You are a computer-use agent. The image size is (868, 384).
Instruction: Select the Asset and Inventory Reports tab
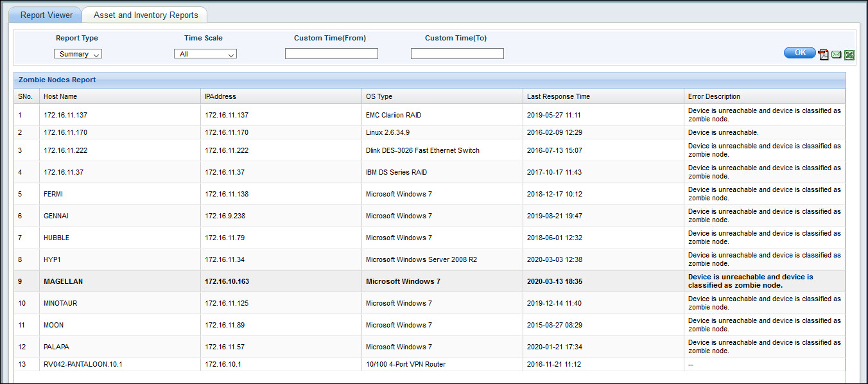(x=144, y=14)
